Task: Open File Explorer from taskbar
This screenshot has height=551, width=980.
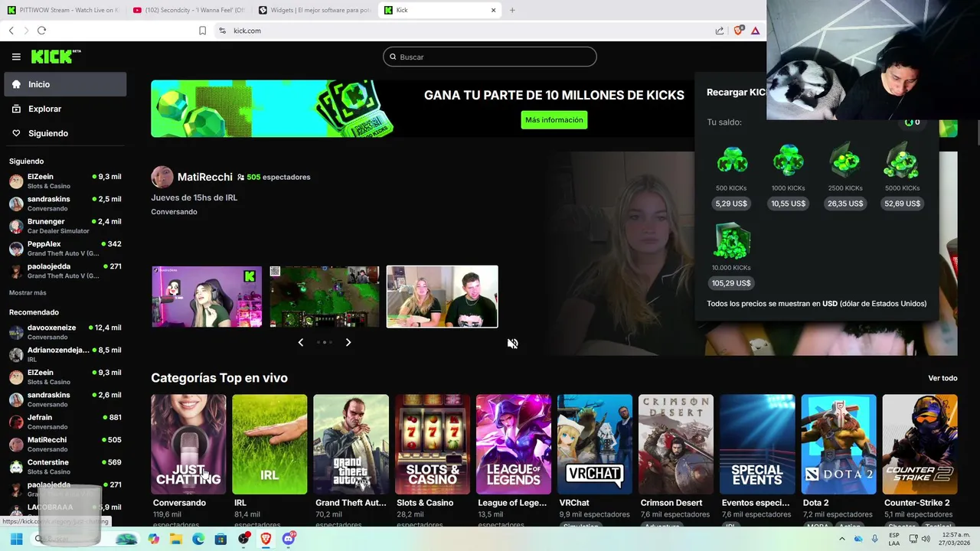Action: point(176,539)
